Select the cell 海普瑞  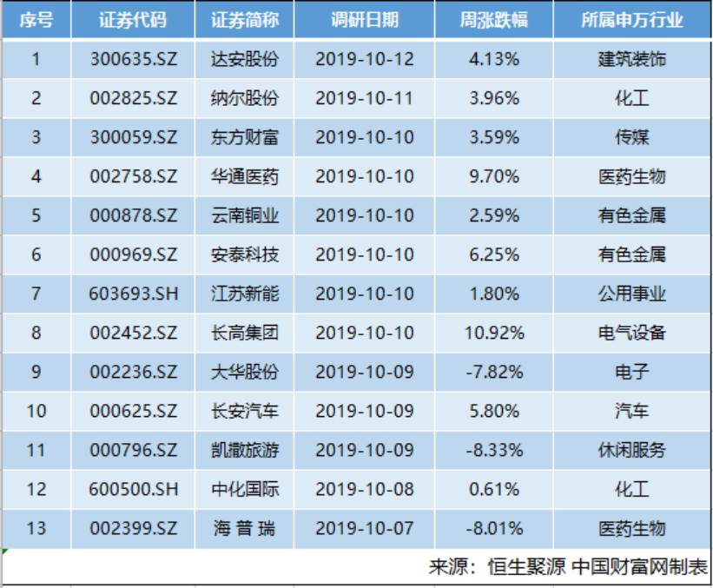[x=245, y=528]
